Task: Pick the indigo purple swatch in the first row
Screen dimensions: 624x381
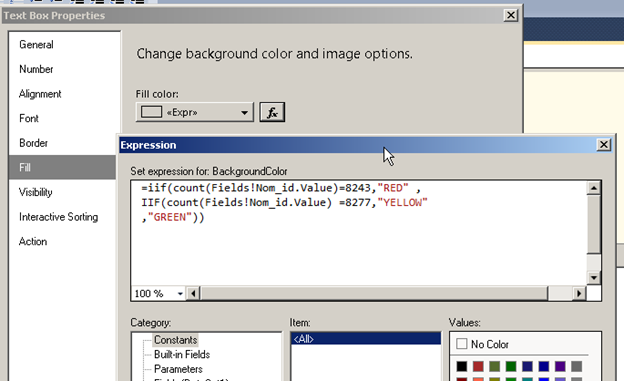Action: (560, 366)
